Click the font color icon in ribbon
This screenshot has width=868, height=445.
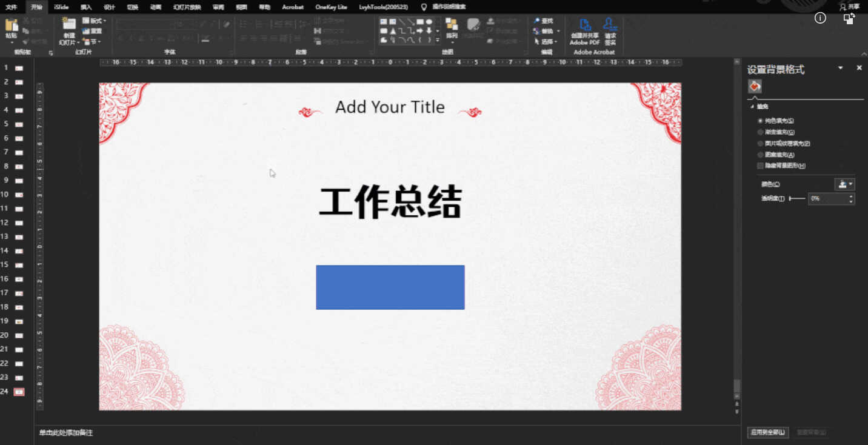[206, 38]
